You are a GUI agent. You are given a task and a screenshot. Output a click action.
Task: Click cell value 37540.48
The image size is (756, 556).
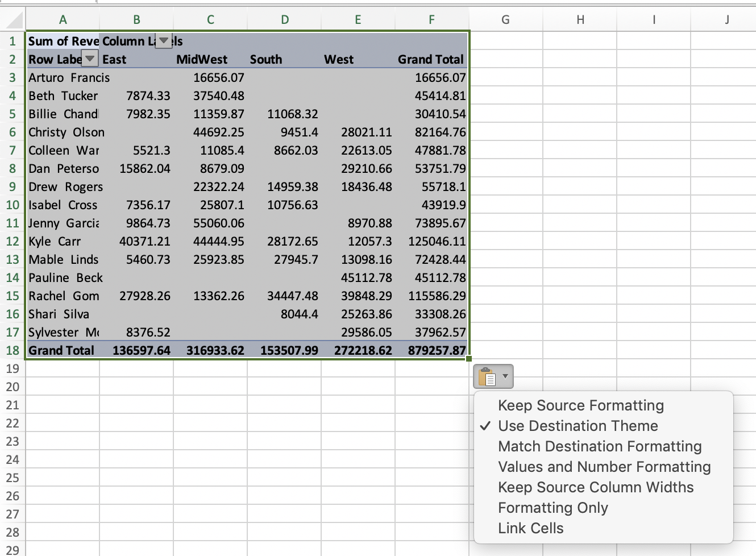click(210, 96)
